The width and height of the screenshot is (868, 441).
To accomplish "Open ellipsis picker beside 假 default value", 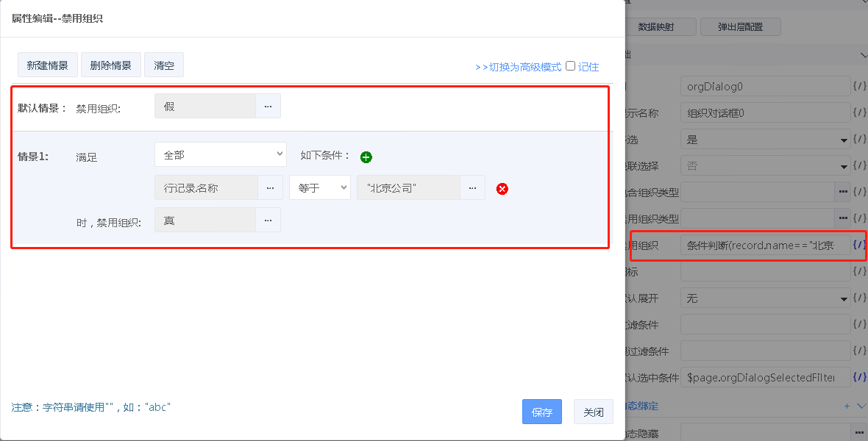I will tap(268, 106).
